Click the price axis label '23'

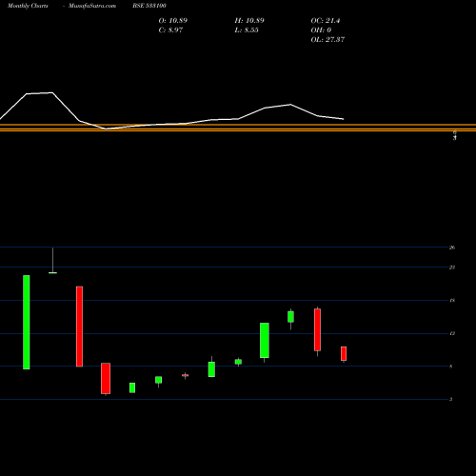452,268
